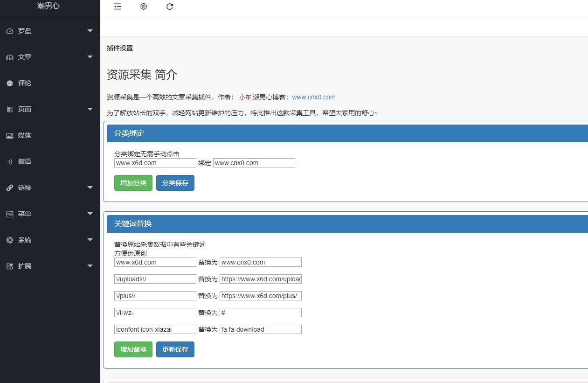Open the 扩展 menu entry

(24, 266)
